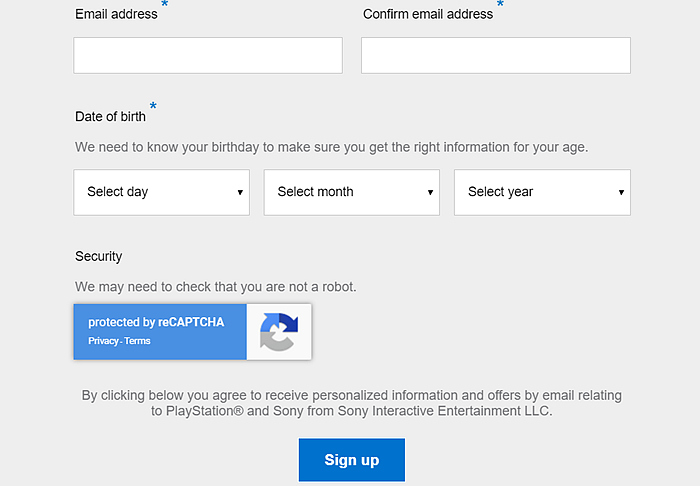Open the reCAPTCHA Terms link
Screen dimensions: 700x486
click(137, 341)
